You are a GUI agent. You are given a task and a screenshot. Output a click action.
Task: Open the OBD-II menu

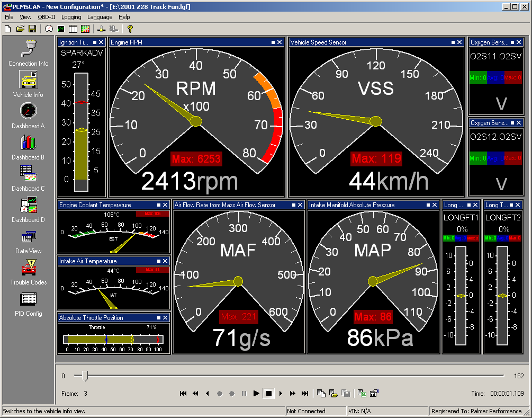(46, 17)
